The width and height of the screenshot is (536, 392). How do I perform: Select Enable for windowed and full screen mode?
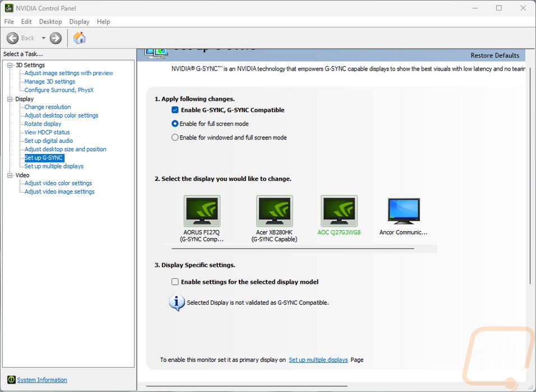(175, 137)
